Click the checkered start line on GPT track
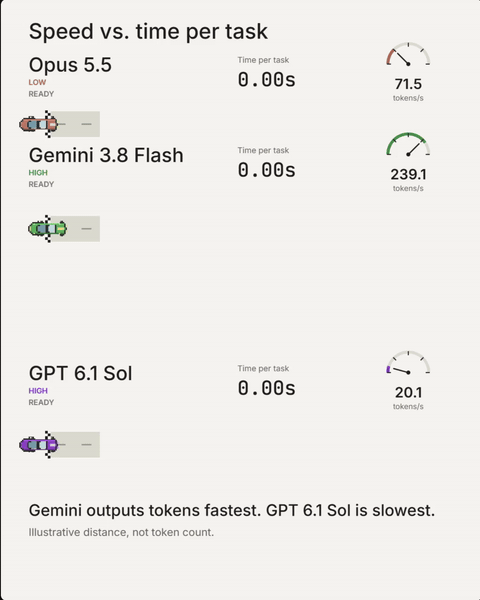This screenshot has height=600, width=480. 48,445
